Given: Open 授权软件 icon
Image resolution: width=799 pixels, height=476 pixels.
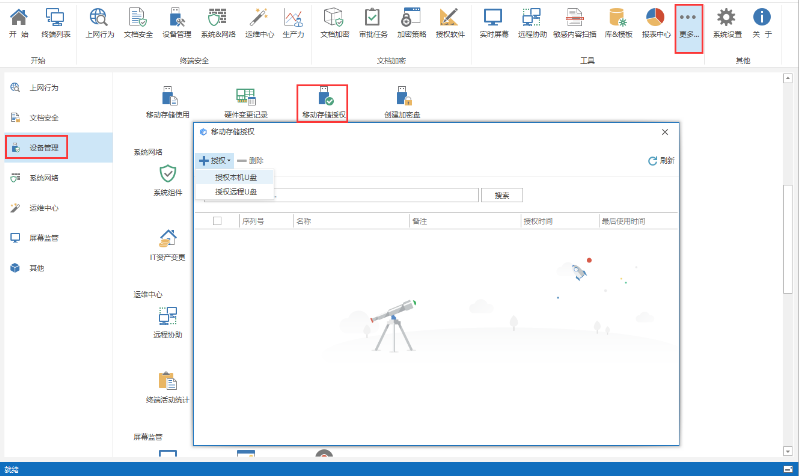Looking at the screenshot, I should point(450,23).
